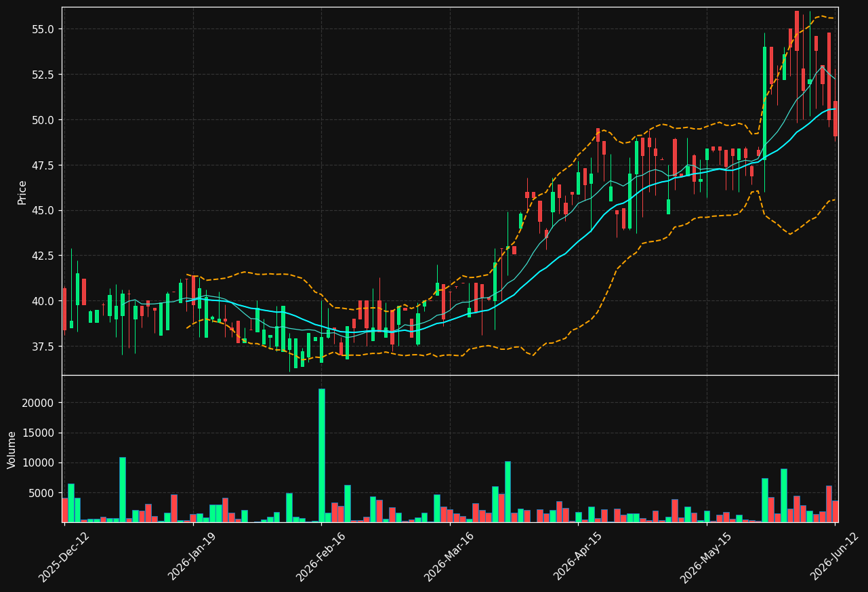Click the 5000 volume tick label
Viewport: 868px width, 592px height.
(x=42, y=493)
